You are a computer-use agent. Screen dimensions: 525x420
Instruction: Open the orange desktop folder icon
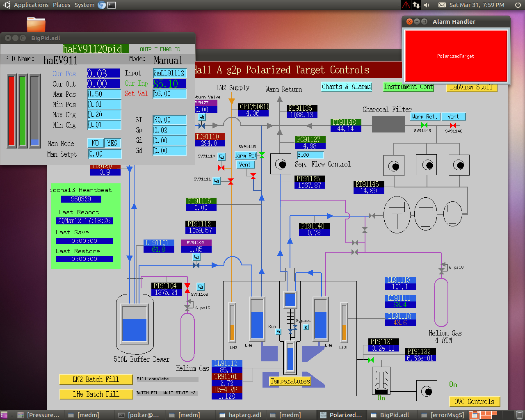coord(36,25)
